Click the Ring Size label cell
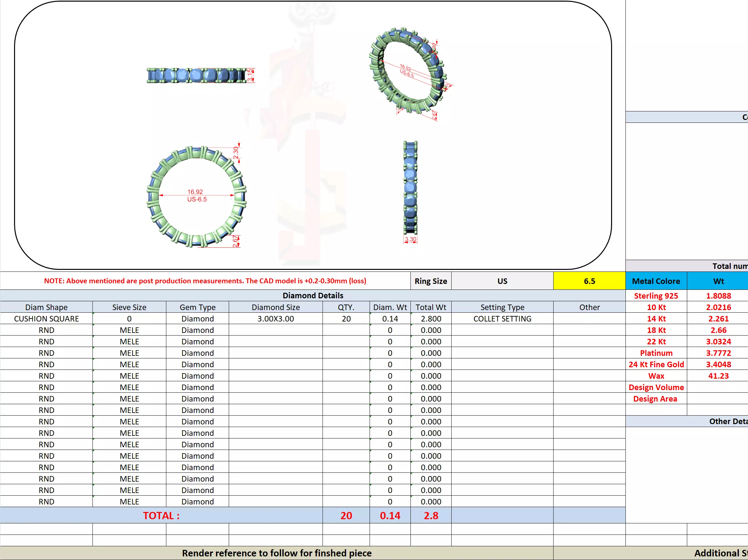 [x=430, y=281]
